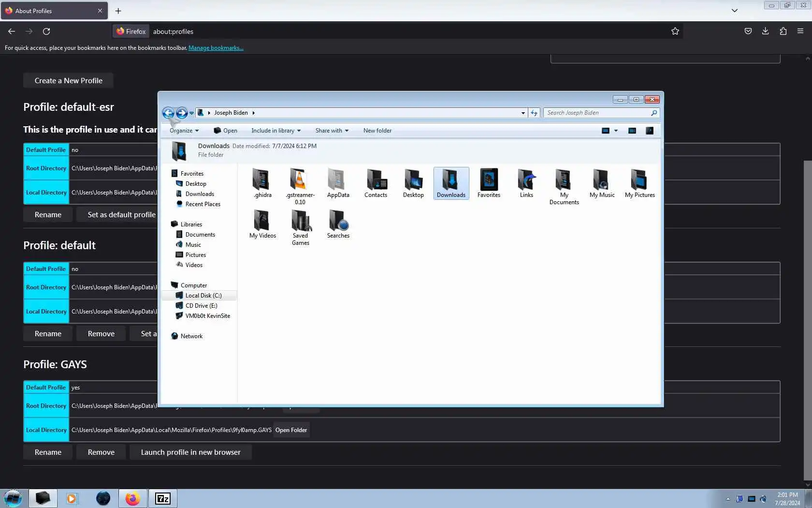Open Firefox from the taskbar

(132, 498)
